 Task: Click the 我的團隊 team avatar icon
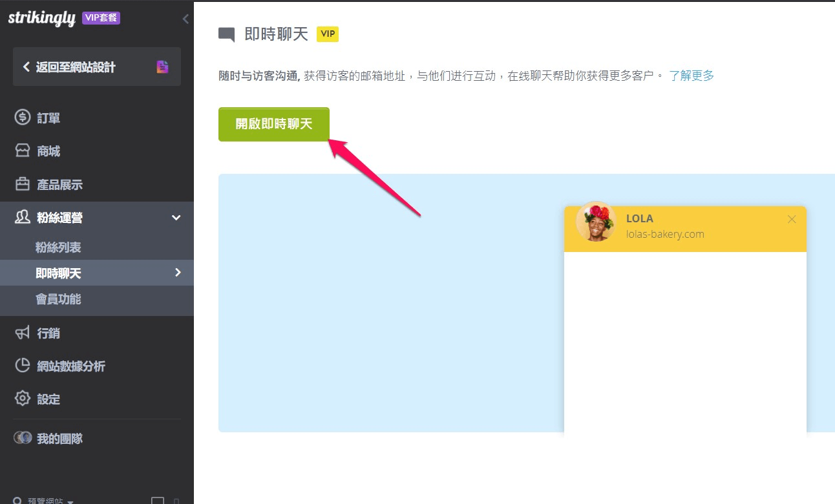coord(23,438)
